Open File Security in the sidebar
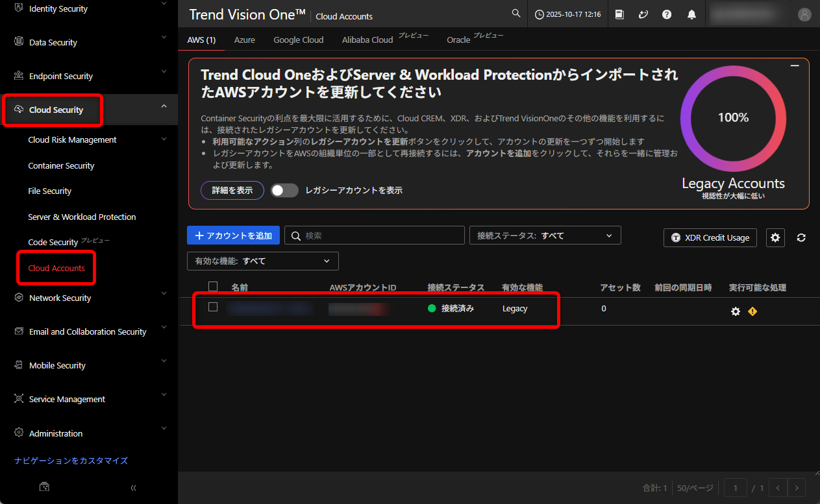The image size is (820, 504). coord(50,191)
